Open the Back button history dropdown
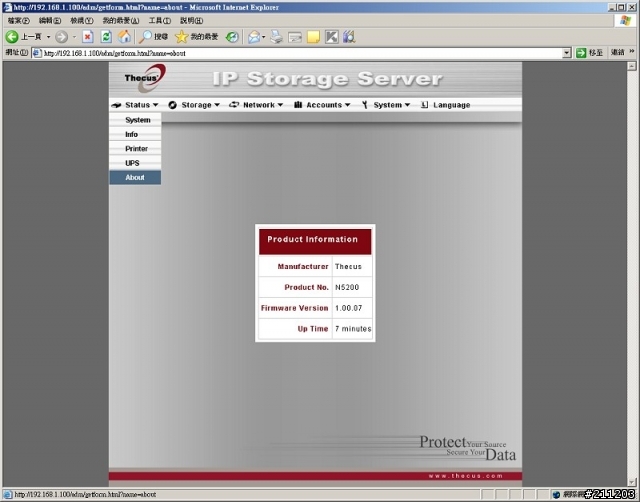This screenshot has height=502, width=640. pos(48,37)
